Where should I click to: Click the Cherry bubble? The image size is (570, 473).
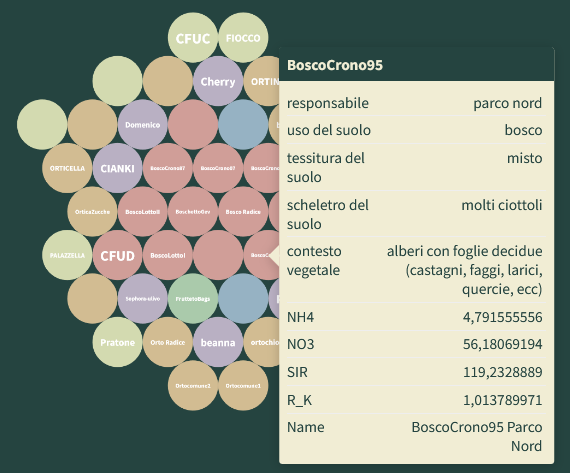pyautogui.click(x=218, y=81)
